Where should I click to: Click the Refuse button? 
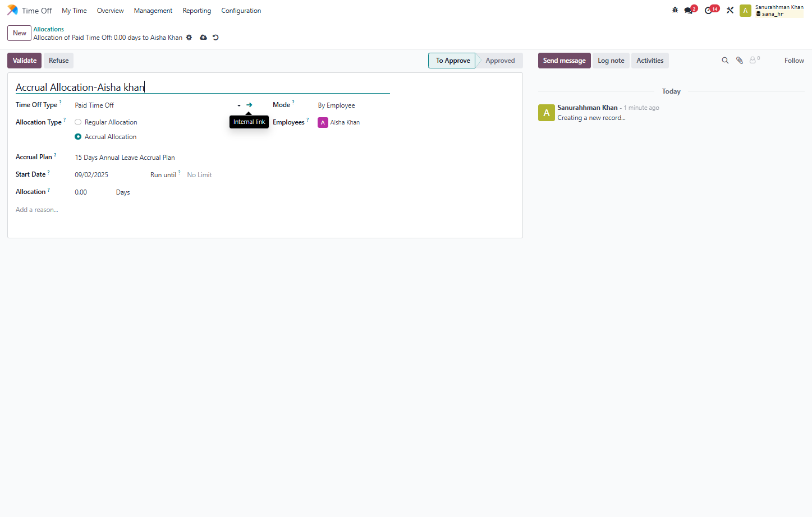59,61
